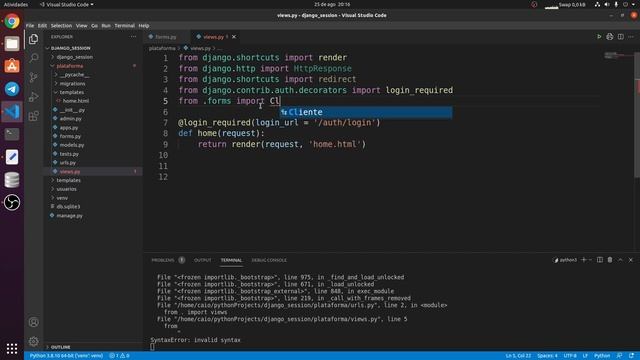Kill terminal with trash icon
Image resolution: width=640 pixels, height=360 pixels.
click(610, 260)
